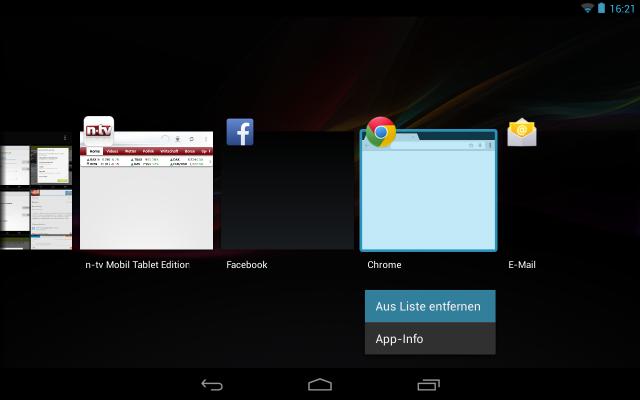Tap the Facebook app icon
640x400 pixels.
pyautogui.click(x=240, y=132)
